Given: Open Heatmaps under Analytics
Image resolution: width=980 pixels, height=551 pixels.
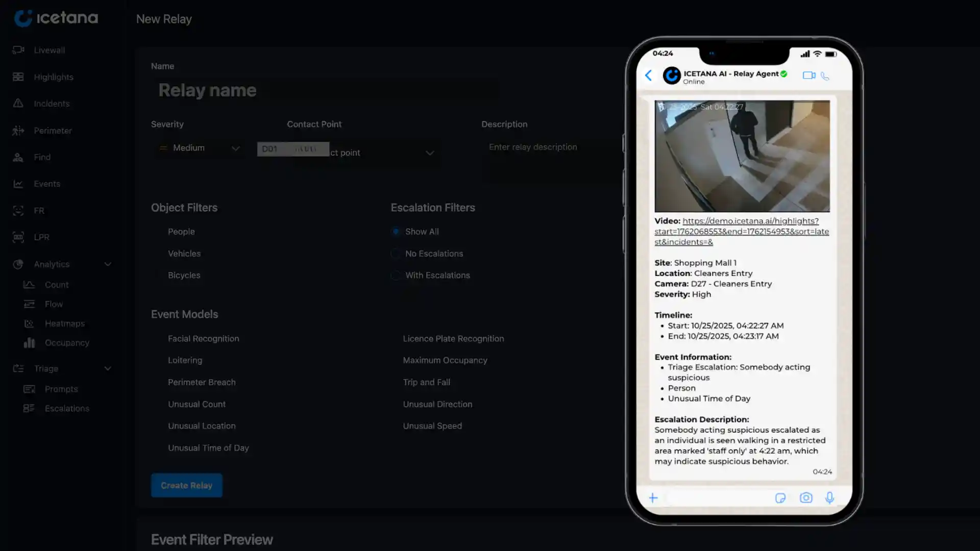Looking at the screenshot, I should [65, 323].
